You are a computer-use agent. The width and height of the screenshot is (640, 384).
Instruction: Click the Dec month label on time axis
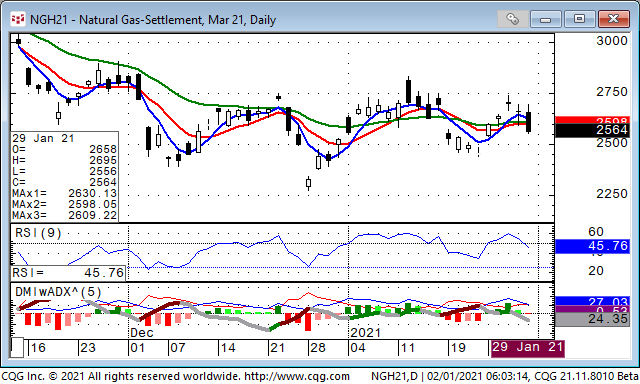[142, 333]
